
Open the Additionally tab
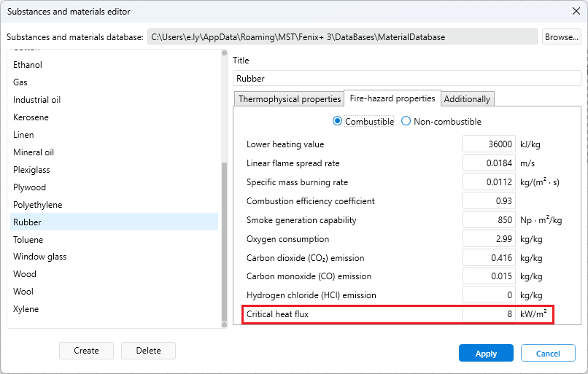pos(468,99)
